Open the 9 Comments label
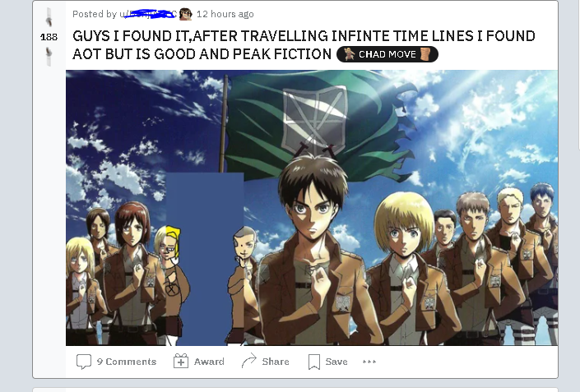Screen dimensions: 580x392 [x=127, y=362]
